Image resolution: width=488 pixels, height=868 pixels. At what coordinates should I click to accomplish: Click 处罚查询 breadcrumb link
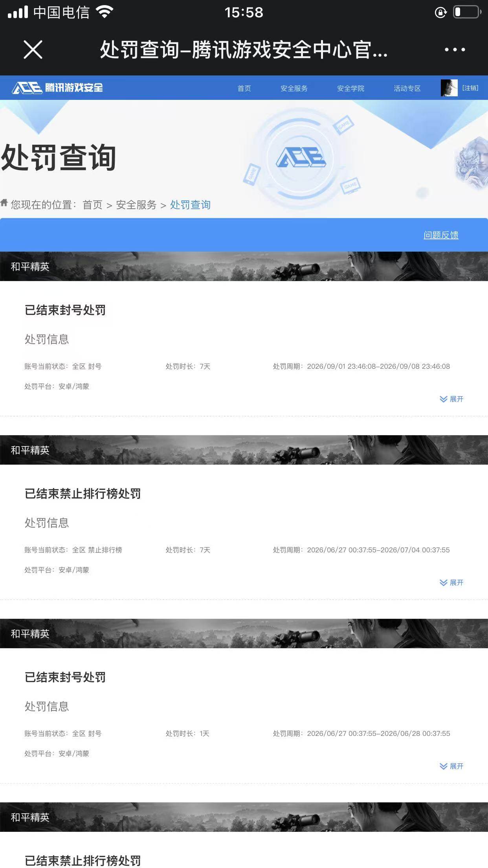pos(190,205)
